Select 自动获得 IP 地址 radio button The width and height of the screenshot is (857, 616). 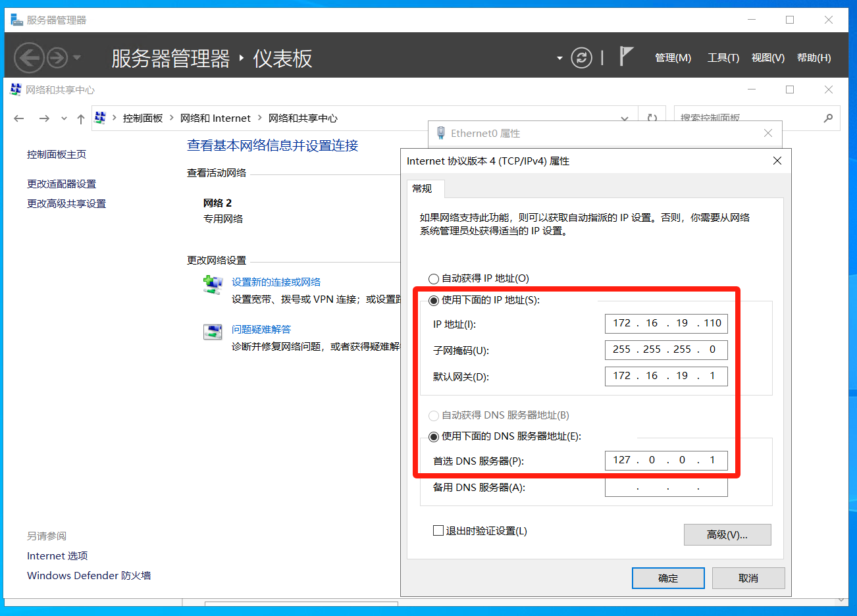click(x=434, y=279)
